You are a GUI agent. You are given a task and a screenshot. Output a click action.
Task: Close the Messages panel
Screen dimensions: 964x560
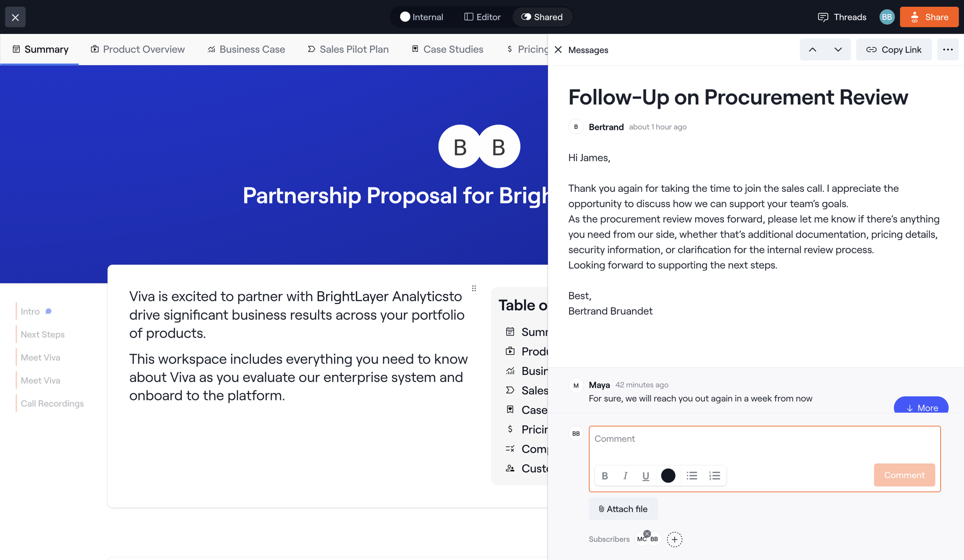point(558,50)
